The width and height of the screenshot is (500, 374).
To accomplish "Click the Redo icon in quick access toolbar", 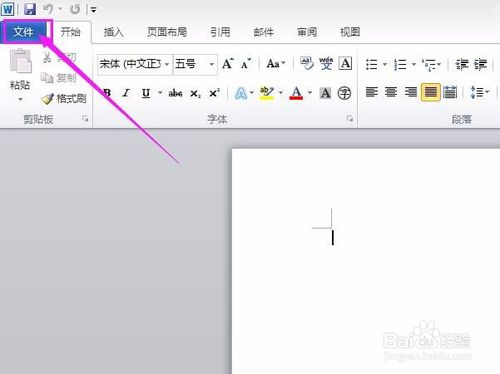I will pos(75,9).
